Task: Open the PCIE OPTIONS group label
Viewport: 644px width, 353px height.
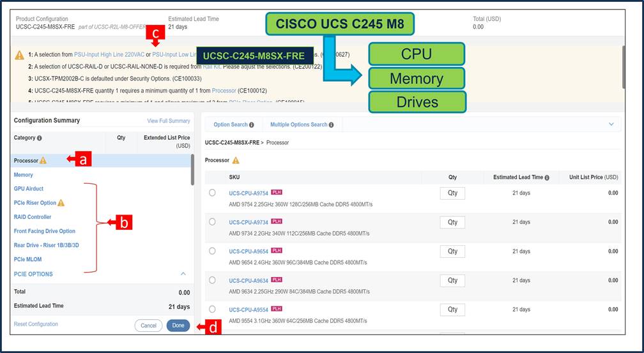Action: coord(33,274)
